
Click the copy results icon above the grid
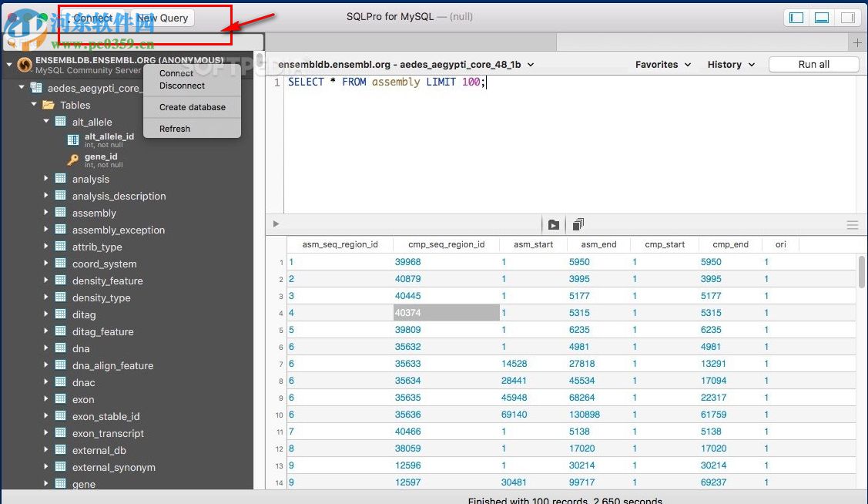click(578, 223)
